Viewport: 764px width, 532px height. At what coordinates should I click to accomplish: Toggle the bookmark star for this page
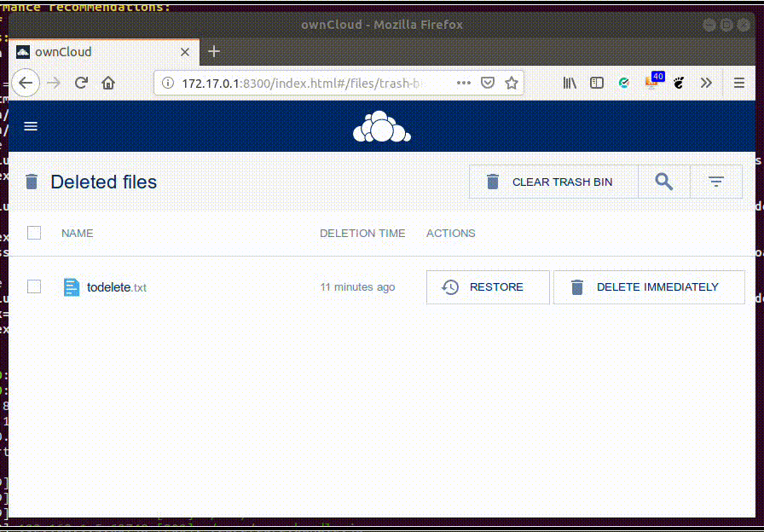(x=511, y=83)
